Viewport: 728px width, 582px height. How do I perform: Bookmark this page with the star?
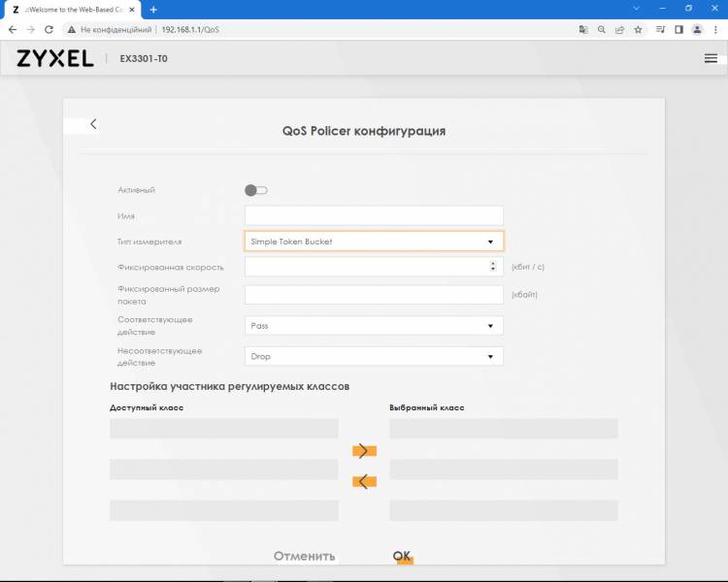tap(638, 30)
